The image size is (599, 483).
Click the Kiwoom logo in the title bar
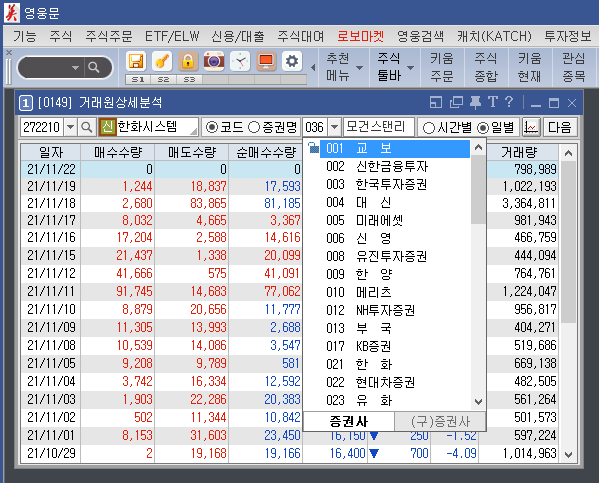tap(12, 13)
